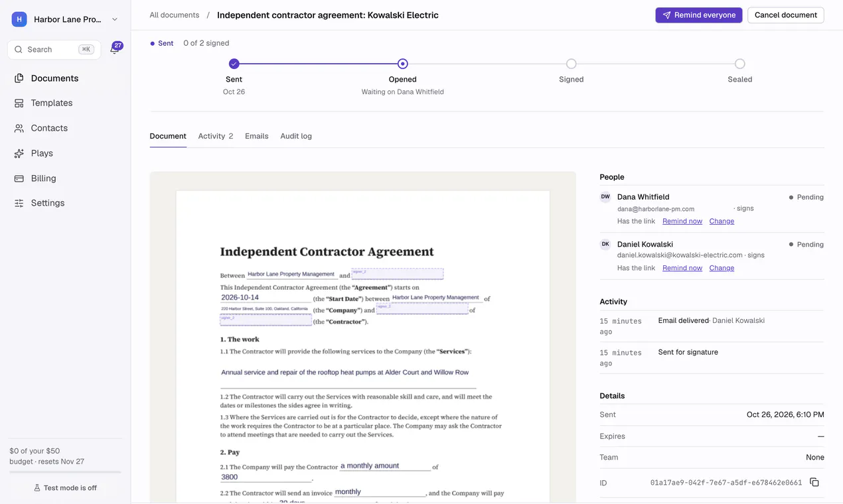Change signer Dana Whitfield
This screenshot has height=504, width=843.
(722, 221)
